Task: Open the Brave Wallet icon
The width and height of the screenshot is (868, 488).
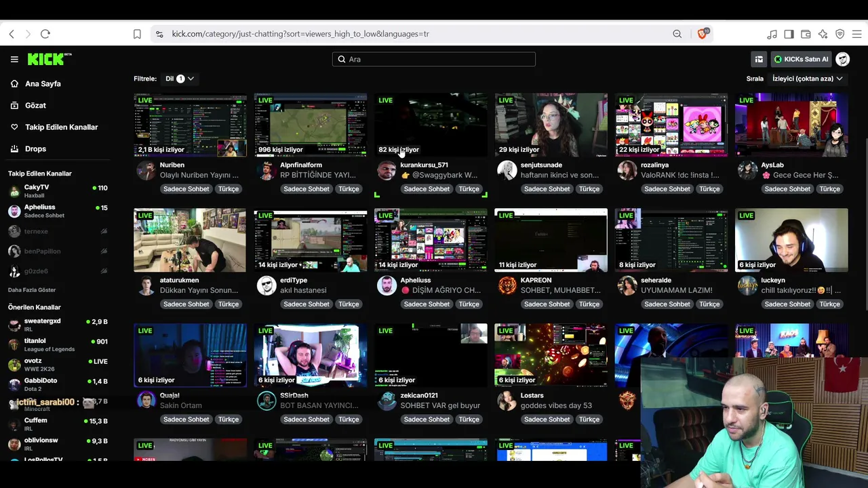Action: pos(806,34)
